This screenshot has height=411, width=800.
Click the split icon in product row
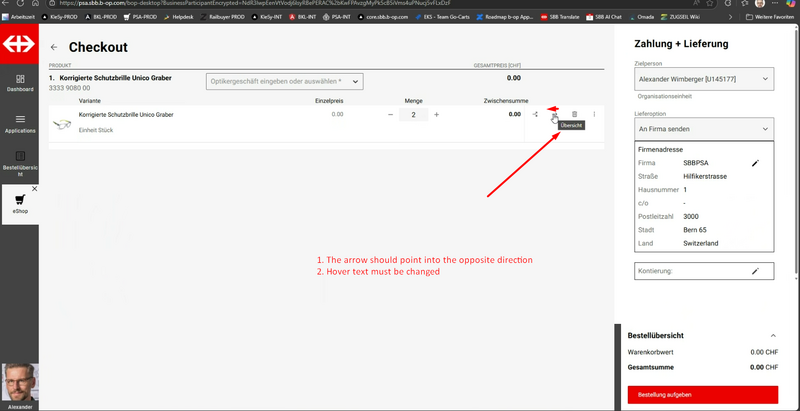click(535, 115)
